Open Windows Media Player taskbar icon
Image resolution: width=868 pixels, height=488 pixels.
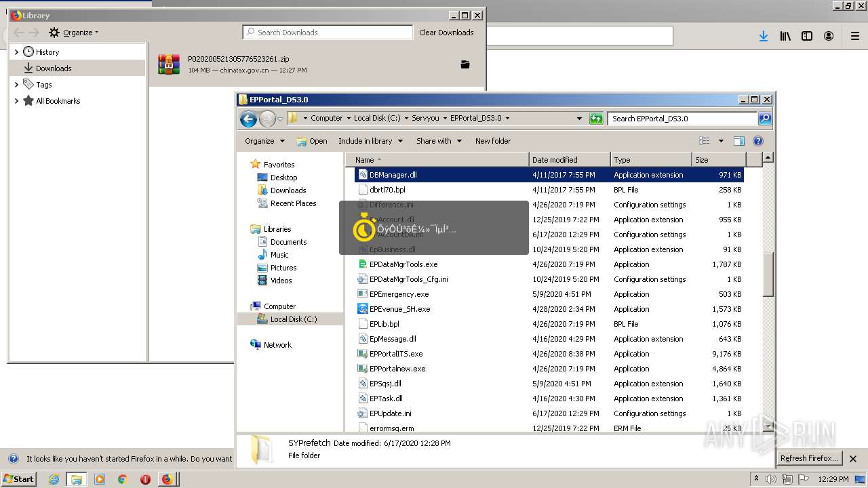(100, 479)
